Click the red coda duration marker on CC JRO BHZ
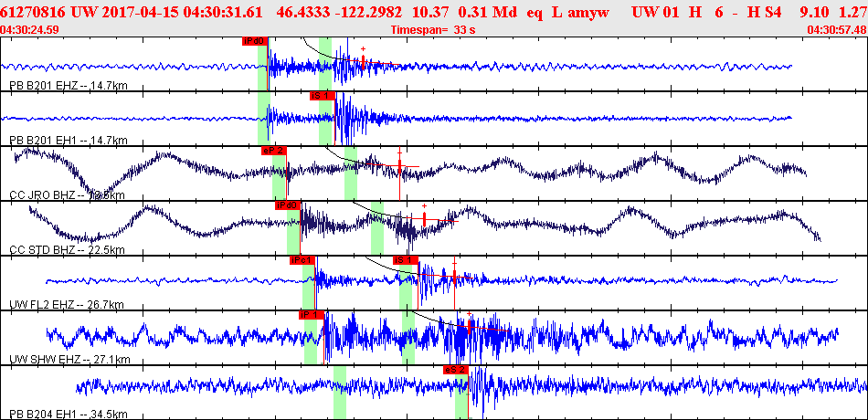The image size is (868, 420). coord(399,164)
